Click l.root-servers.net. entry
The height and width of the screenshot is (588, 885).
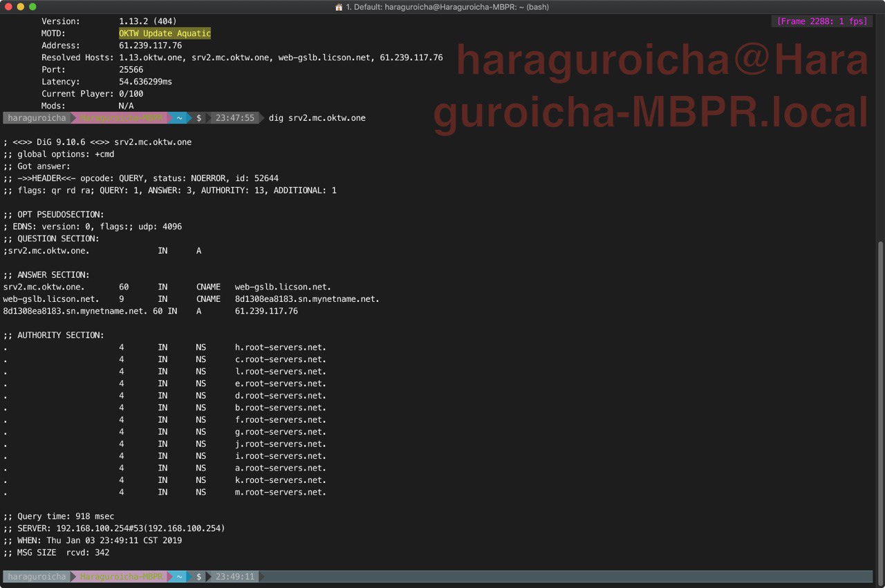[281, 372]
